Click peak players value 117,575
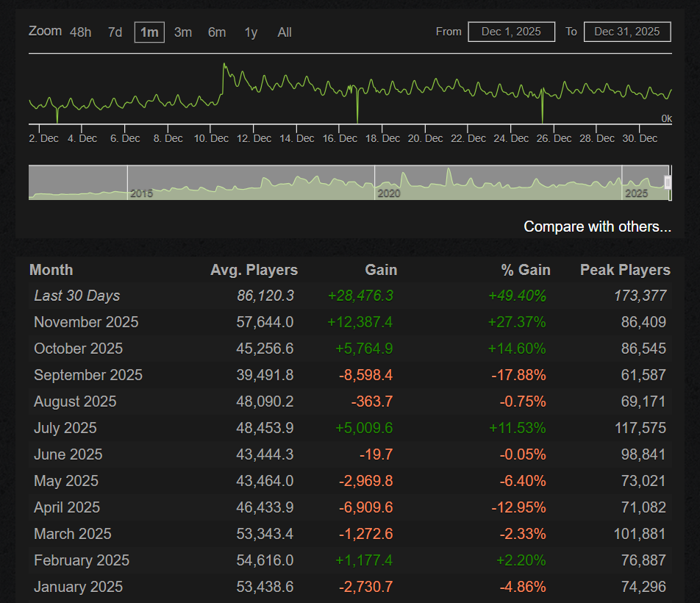Image resolution: width=700 pixels, height=603 pixels. 640,428
